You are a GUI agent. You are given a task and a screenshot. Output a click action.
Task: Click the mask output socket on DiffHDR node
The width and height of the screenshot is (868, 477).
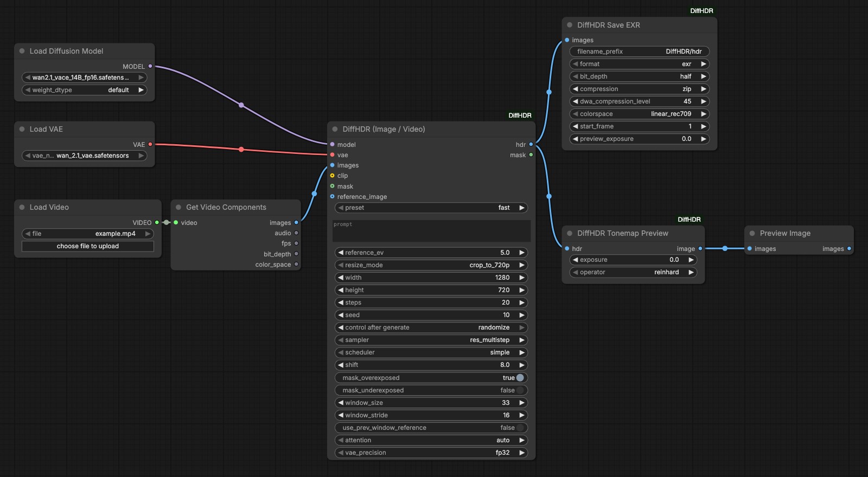(x=531, y=155)
